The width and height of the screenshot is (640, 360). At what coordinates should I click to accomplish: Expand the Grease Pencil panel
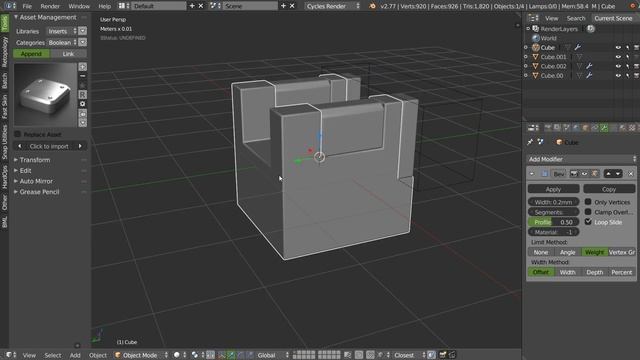[39, 192]
